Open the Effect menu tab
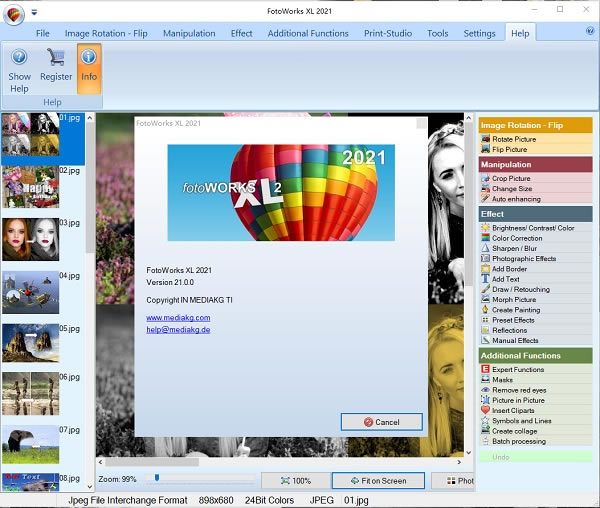Image resolution: width=600 pixels, height=508 pixels. point(241,33)
